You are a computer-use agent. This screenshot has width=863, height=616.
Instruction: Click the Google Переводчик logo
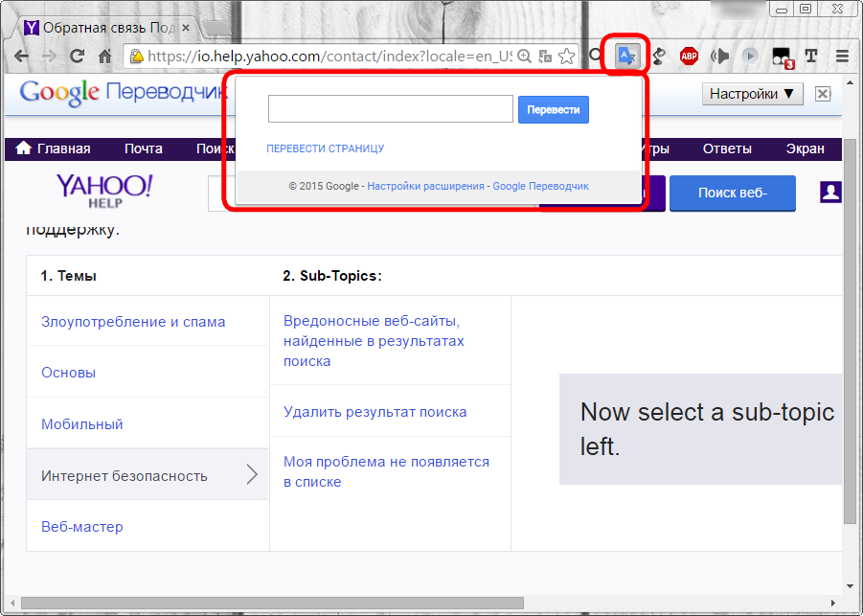pyautogui.click(x=124, y=93)
